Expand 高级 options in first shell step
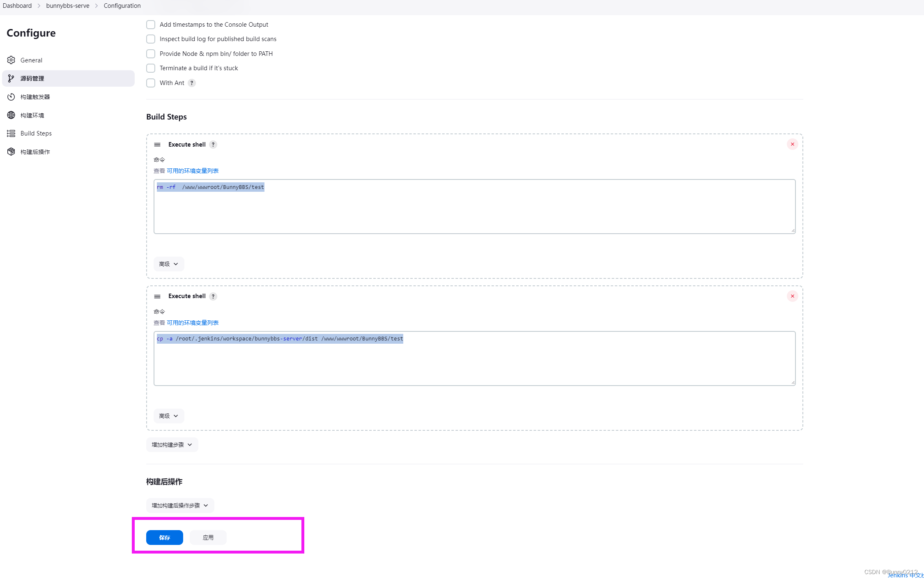This screenshot has height=579, width=924. click(x=169, y=264)
